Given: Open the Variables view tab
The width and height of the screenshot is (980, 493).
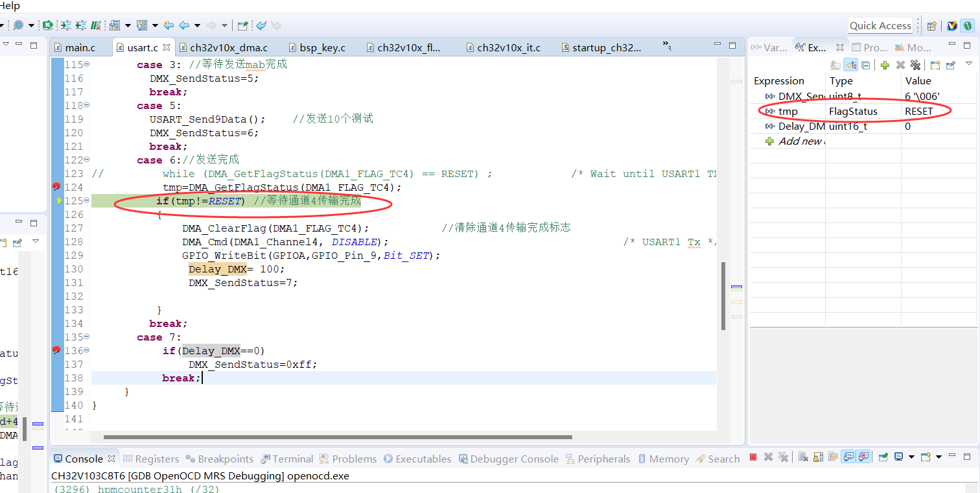Looking at the screenshot, I should 769,47.
